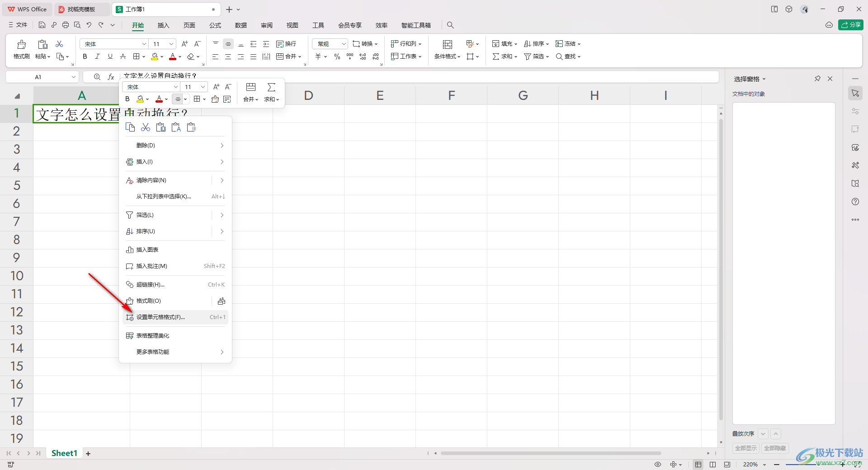Click paste special icon in context menu
Image resolution: width=868 pixels, height=470 pixels.
coord(191,127)
